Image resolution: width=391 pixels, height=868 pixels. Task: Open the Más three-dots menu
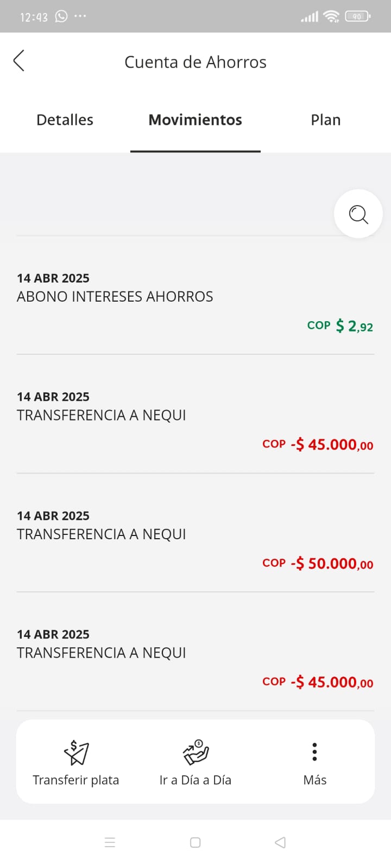click(x=314, y=752)
